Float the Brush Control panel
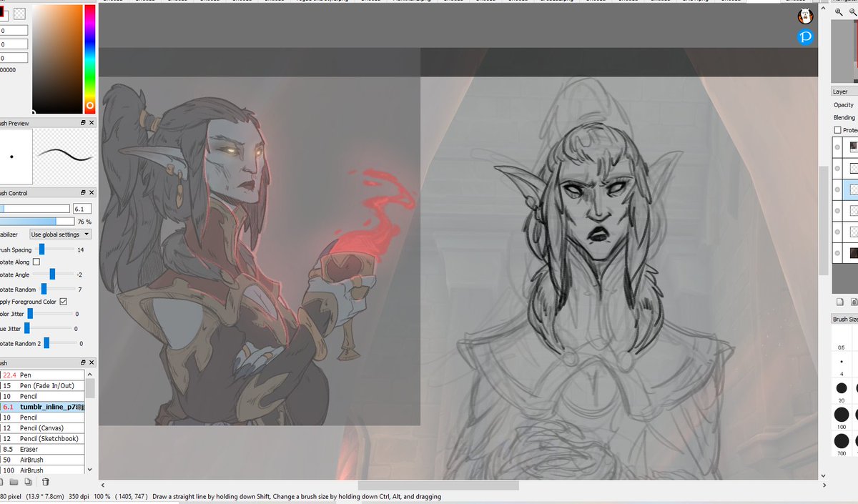The image size is (858, 504). [83, 193]
